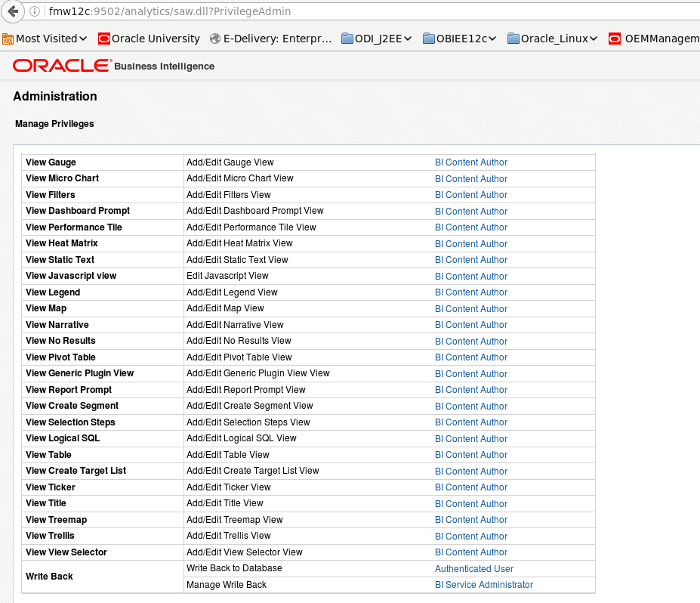This screenshot has height=603, width=700.
Task: Click 'View Create Target List' row label
Action: 76,471
